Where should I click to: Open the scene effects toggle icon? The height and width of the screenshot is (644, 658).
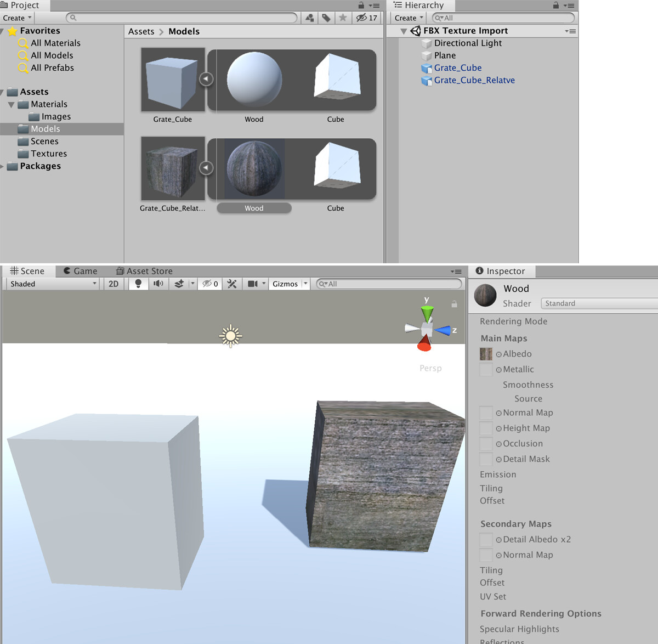pos(180,284)
